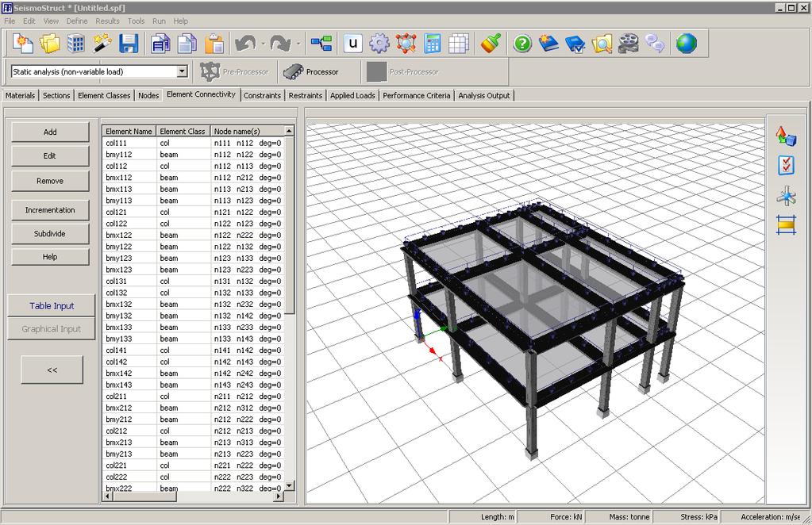Click the blue book with star icon
The image size is (812, 525).
click(548, 44)
